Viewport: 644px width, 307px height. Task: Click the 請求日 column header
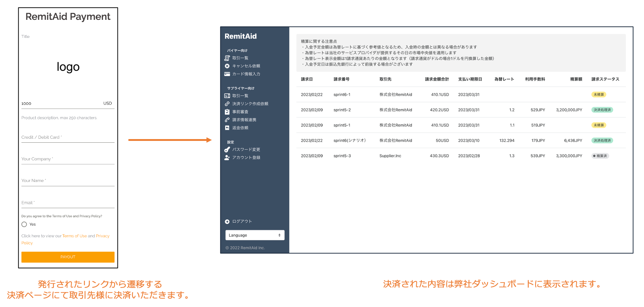[x=307, y=79]
